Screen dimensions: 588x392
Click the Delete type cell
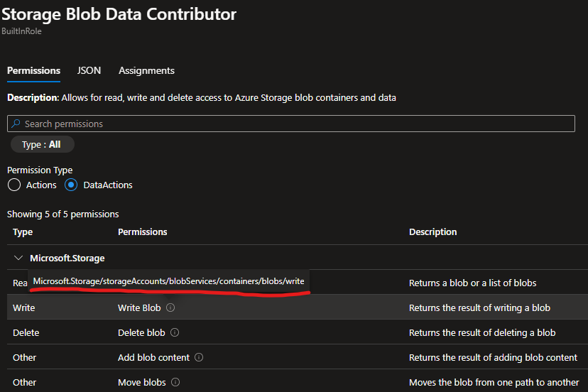[26, 332]
